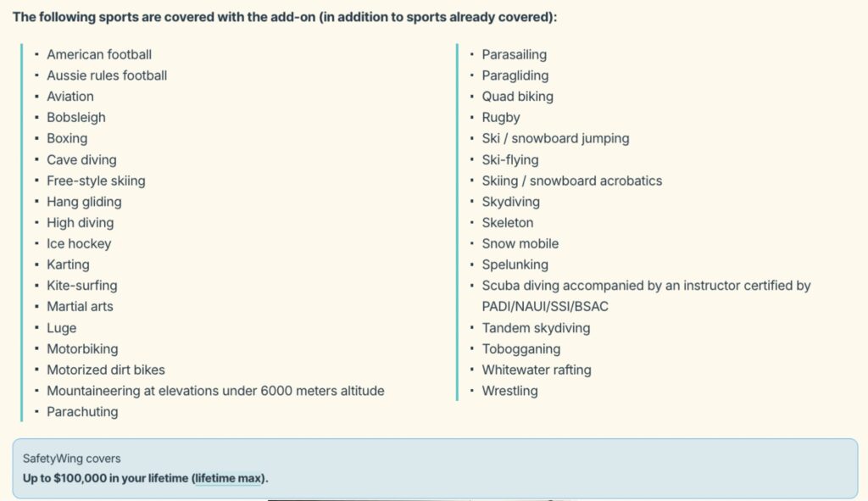Click the 'SafetyWing covers' label
This screenshot has width=868, height=501.
(71, 459)
